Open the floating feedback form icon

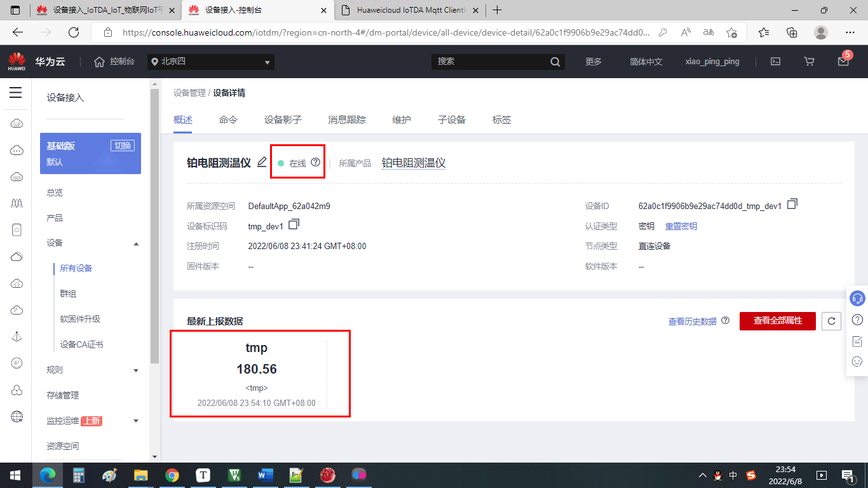857,341
